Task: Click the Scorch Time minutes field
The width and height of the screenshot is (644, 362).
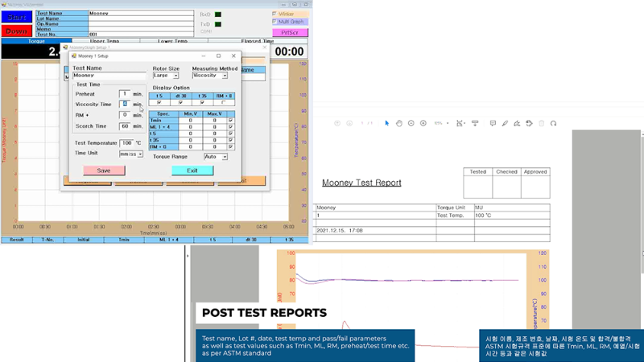Action: click(x=125, y=126)
